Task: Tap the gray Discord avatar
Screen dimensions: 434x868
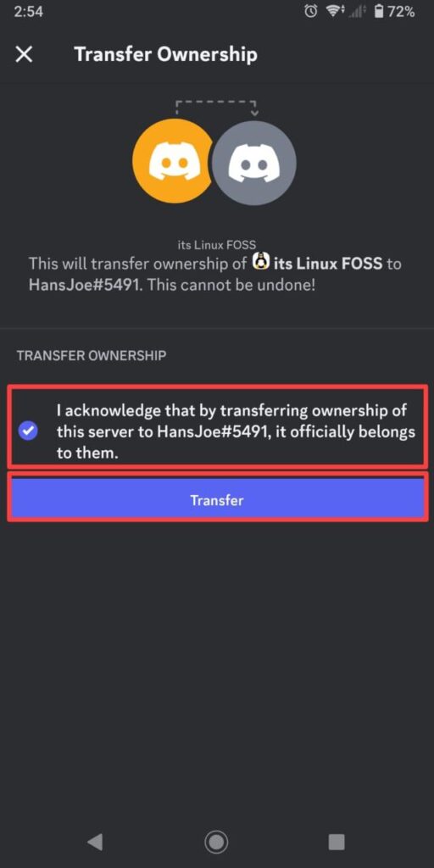Action: tap(254, 163)
